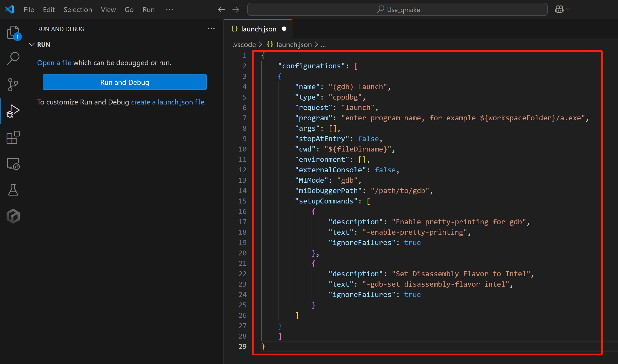Click the Run and Debug activity icon
618x364 pixels.
[13, 111]
